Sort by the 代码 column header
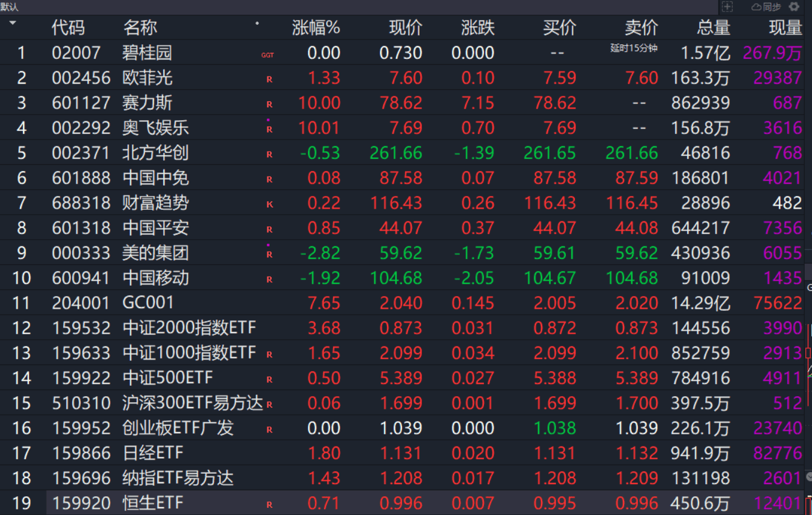Image resolution: width=812 pixels, height=515 pixels. [x=68, y=28]
